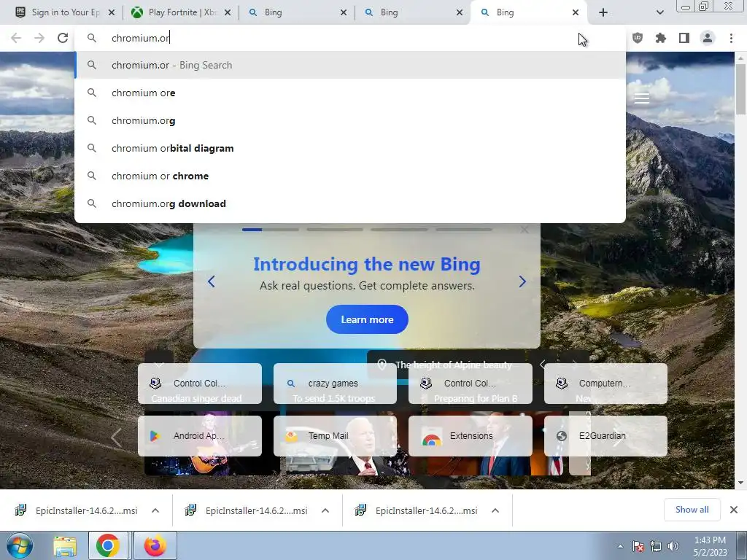Open the uBlock shield extension icon
Image resolution: width=747 pixels, height=560 pixels.
coord(638,38)
